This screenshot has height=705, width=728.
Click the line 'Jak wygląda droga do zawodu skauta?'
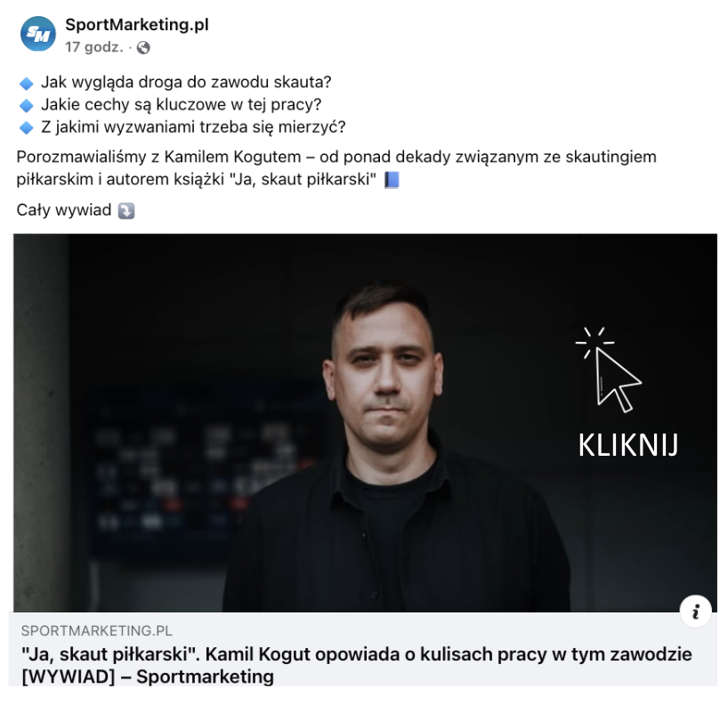tap(186, 82)
